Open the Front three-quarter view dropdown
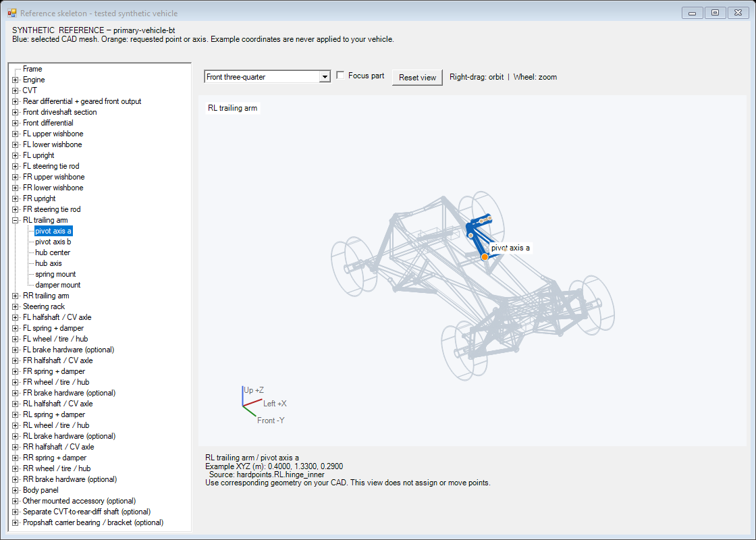Image resolution: width=756 pixels, height=540 pixels. [x=325, y=77]
